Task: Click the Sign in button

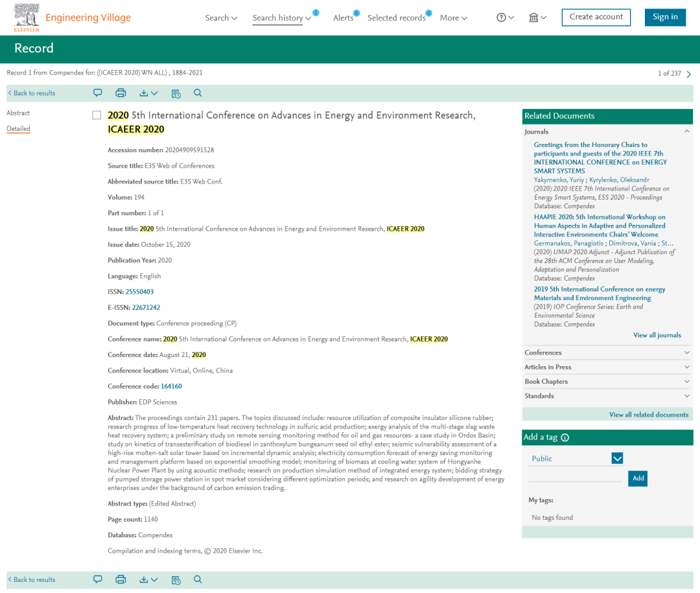Action: pos(665,17)
